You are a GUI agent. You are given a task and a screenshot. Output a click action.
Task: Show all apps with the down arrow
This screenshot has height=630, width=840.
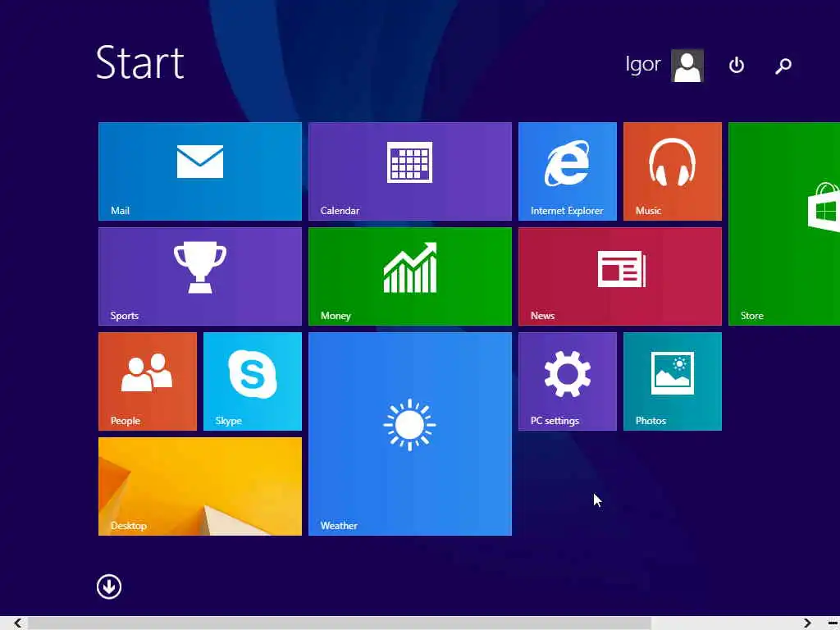click(109, 587)
